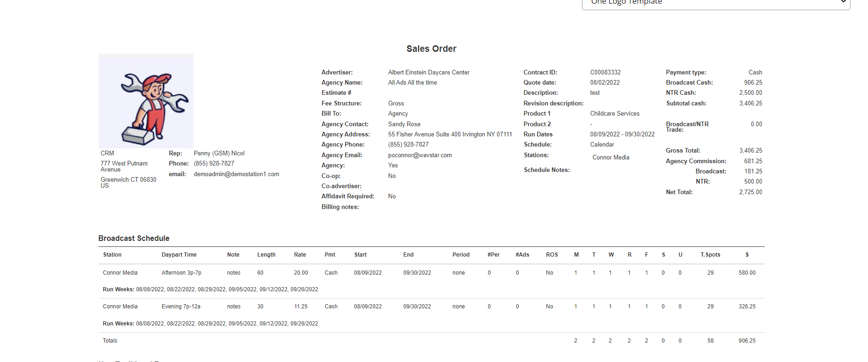Click Gross Total amount 3,406.25
Image resolution: width=868 pixels, height=362 pixels.
click(750, 151)
